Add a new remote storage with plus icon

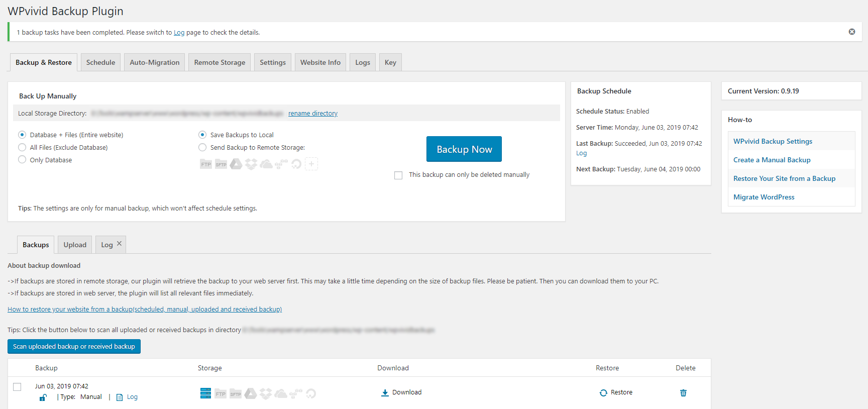click(x=311, y=164)
